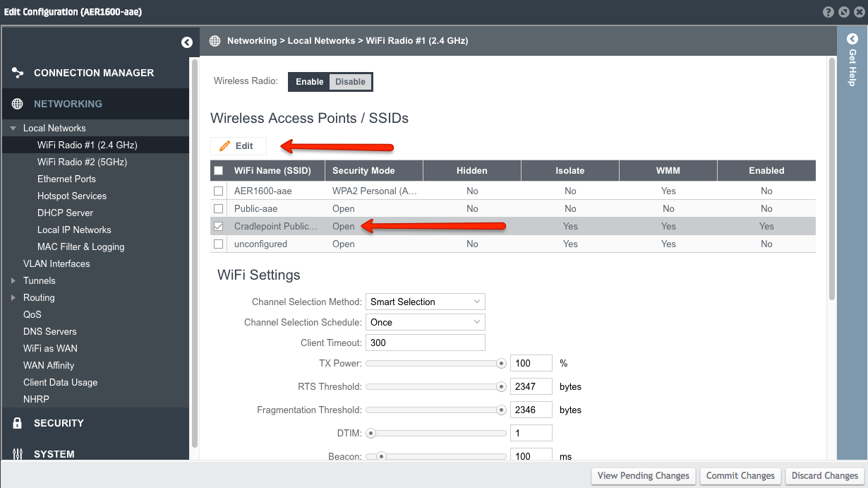Click the Beacon slider
Image resolution: width=868 pixels, height=488 pixels.
pos(436,456)
